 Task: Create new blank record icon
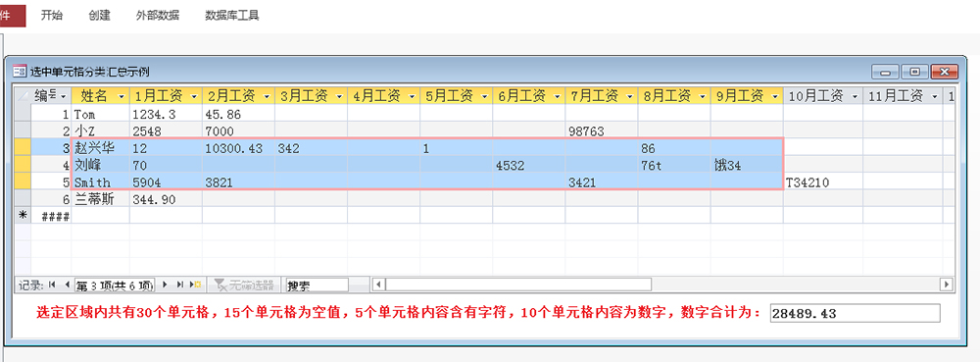coord(196,284)
